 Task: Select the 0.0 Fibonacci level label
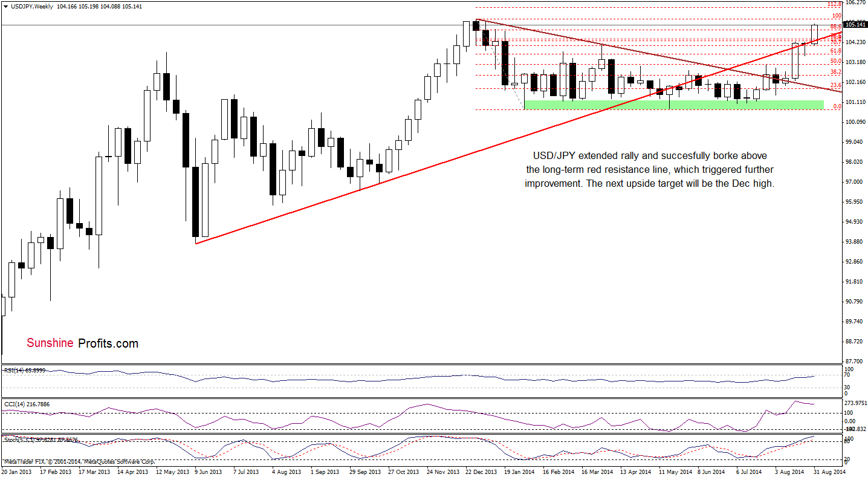pos(837,106)
